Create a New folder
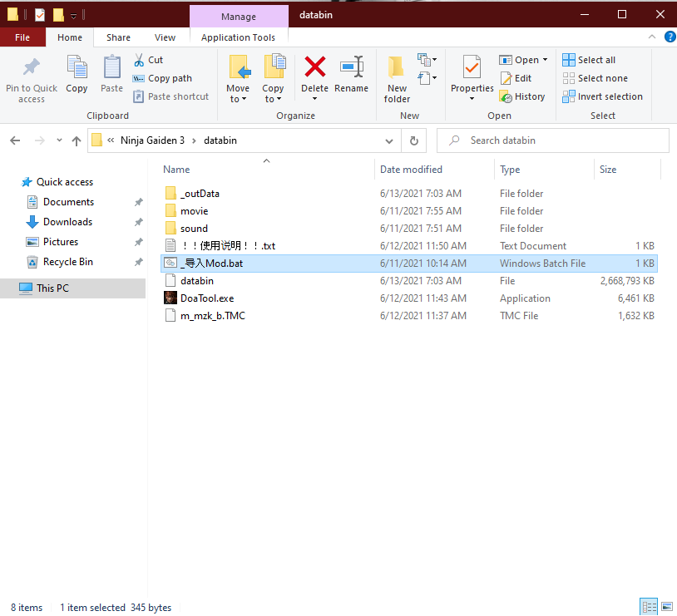This screenshot has width=677, height=616. (x=397, y=80)
